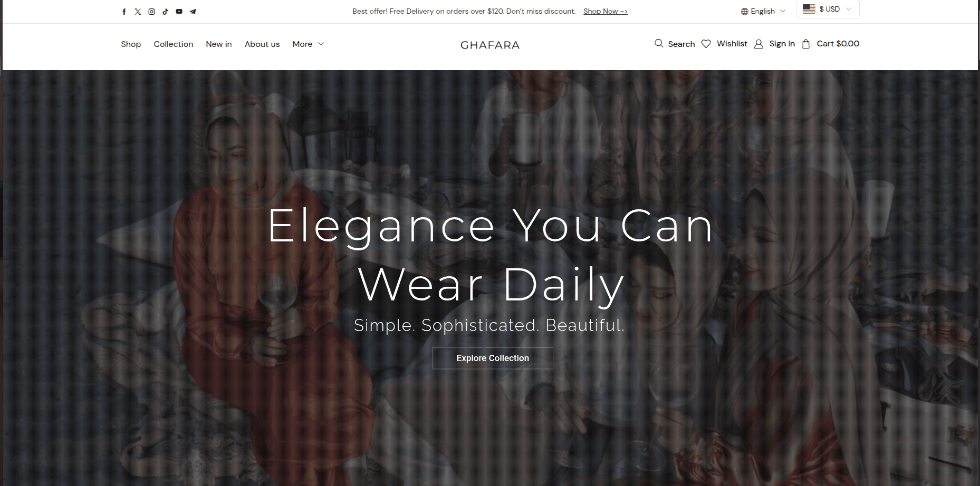Click the Sign In user icon

758,44
